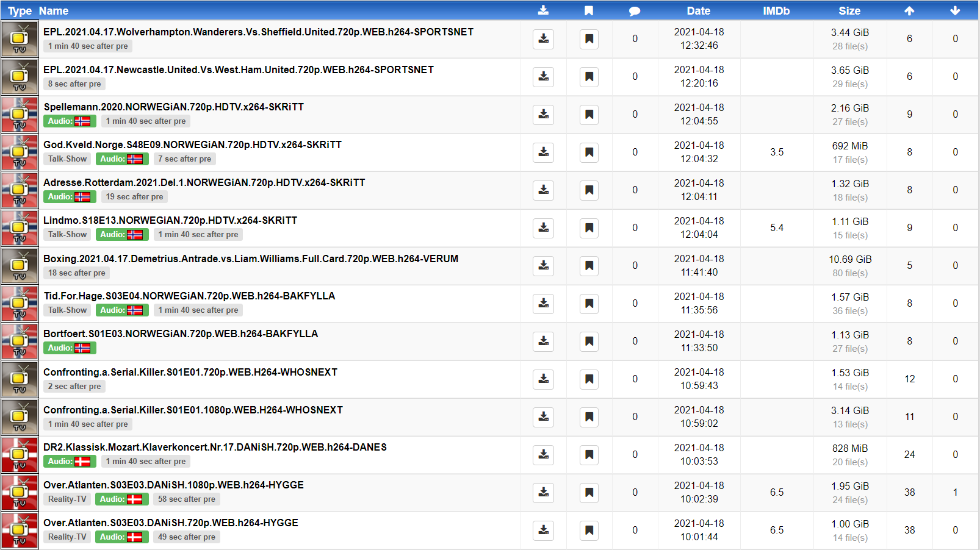
Task: Open the DR2.Klassisk.Mozart.Klaverkoncert torrent page
Action: (x=215, y=447)
